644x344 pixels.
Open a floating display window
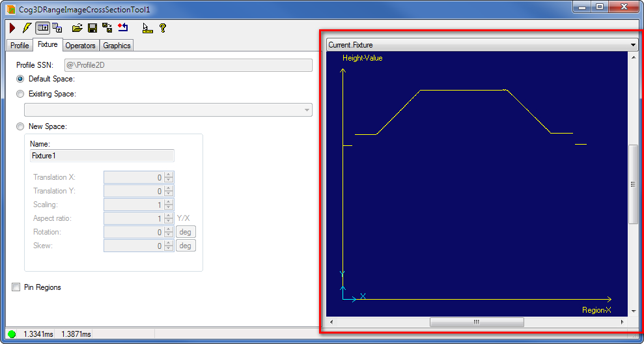click(x=57, y=28)
